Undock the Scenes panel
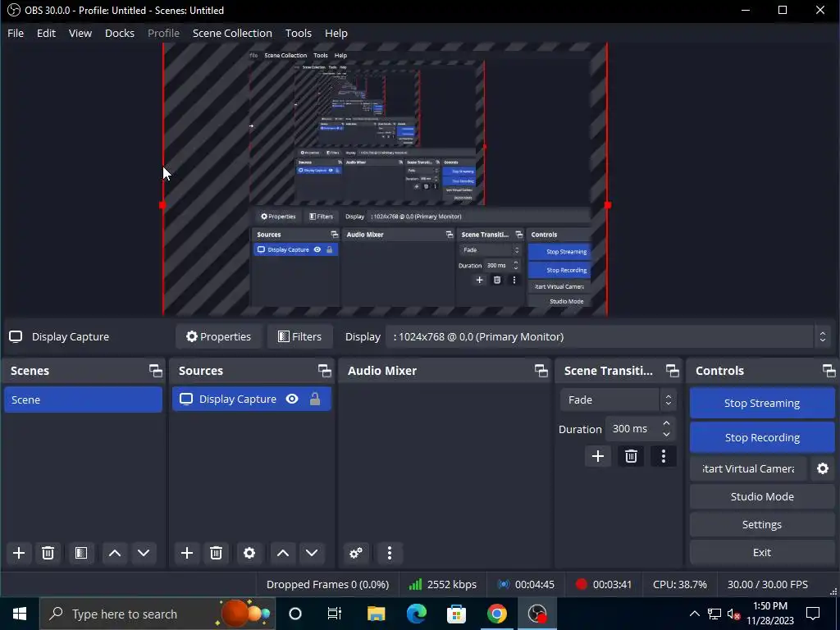 (155, 371)
